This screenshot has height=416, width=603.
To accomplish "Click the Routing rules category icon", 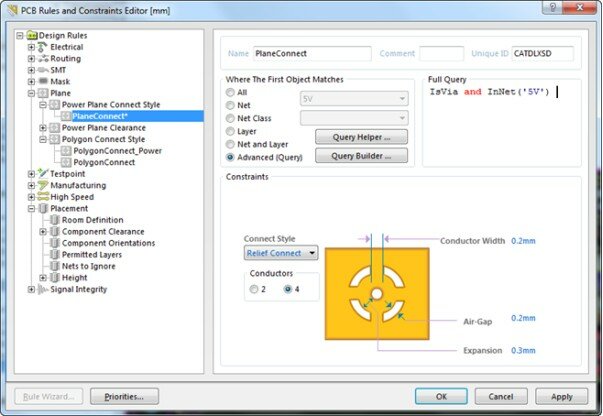I will (43, 59).
